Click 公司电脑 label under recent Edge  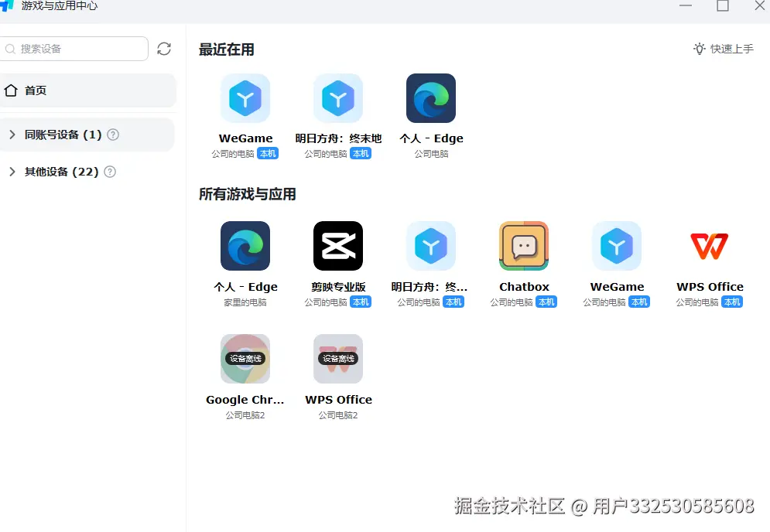point(431,154)
